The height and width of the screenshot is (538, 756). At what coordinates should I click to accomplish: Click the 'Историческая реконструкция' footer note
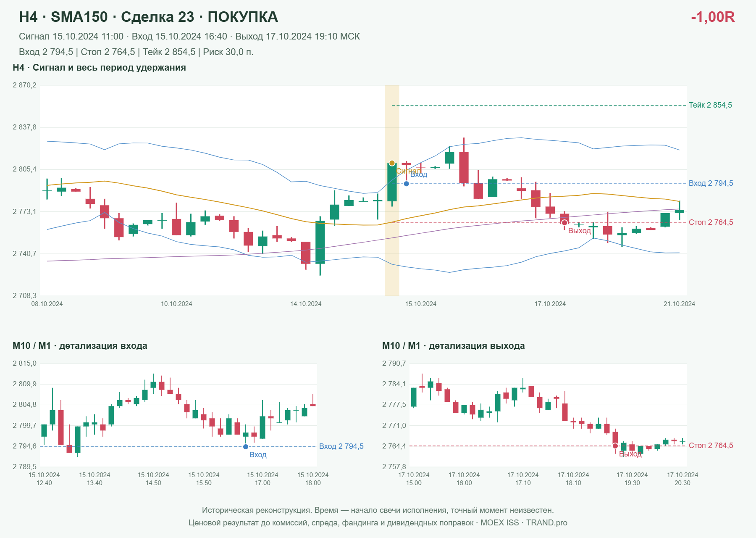coord(378,510)
